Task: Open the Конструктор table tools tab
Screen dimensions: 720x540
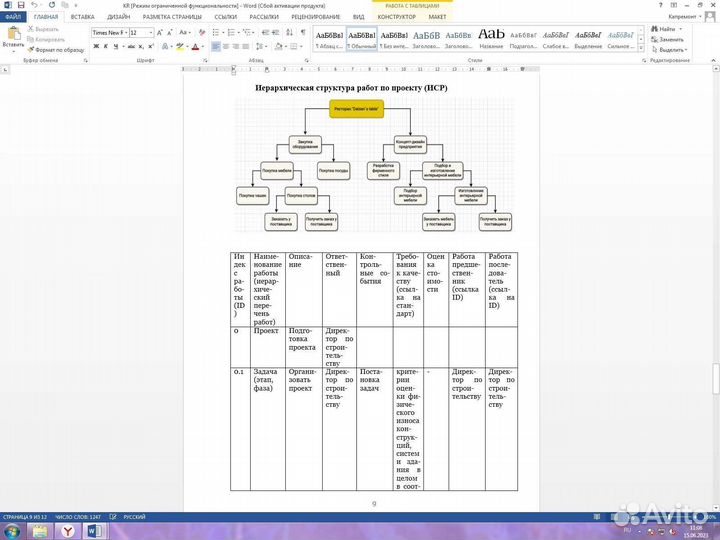Action: (398, 17)
